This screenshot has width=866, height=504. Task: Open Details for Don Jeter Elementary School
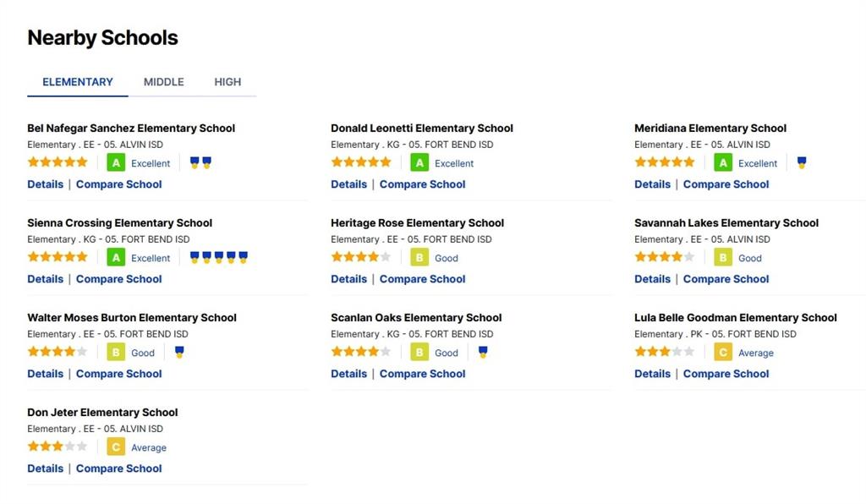[46, 468]
